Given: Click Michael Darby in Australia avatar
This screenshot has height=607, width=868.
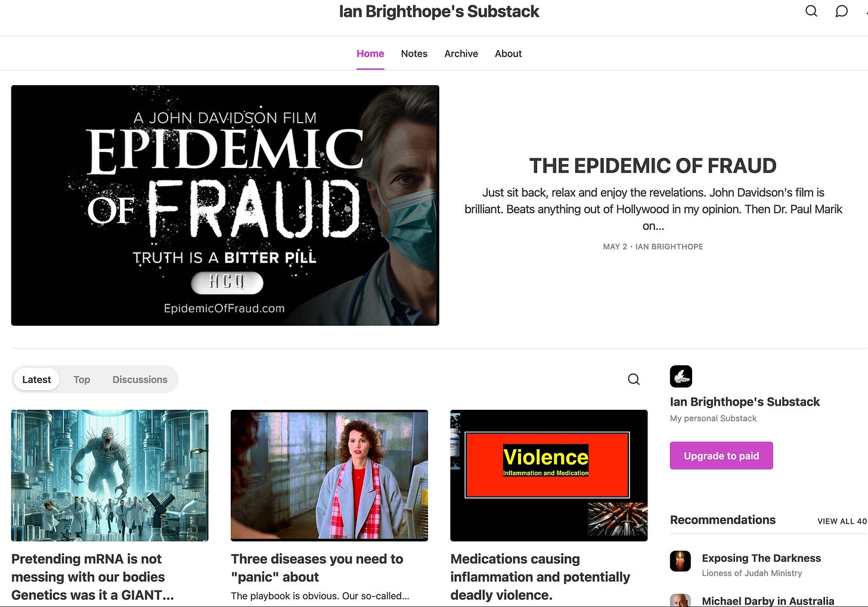Looking at the screenshot, I should pyautogui.click(x=680, y=600).
